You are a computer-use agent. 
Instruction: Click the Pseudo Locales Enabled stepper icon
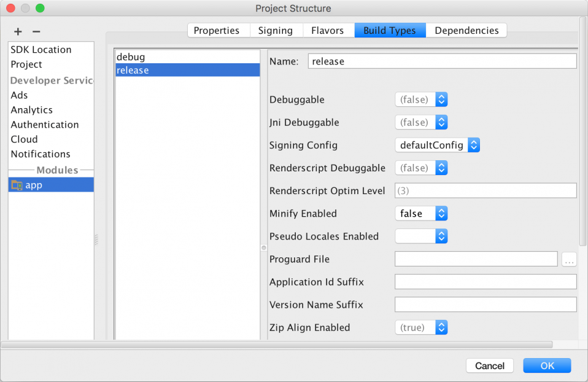tap(441, 236)
